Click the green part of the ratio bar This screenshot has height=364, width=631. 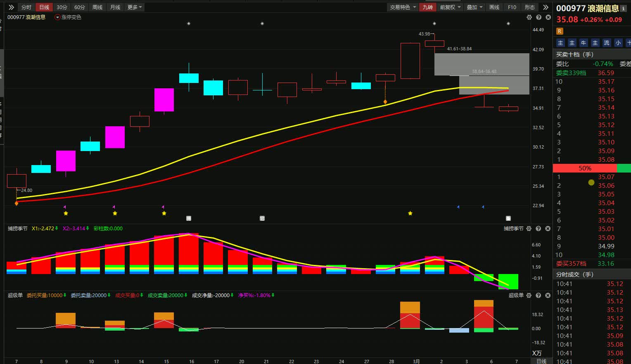[x=624, y=168]
